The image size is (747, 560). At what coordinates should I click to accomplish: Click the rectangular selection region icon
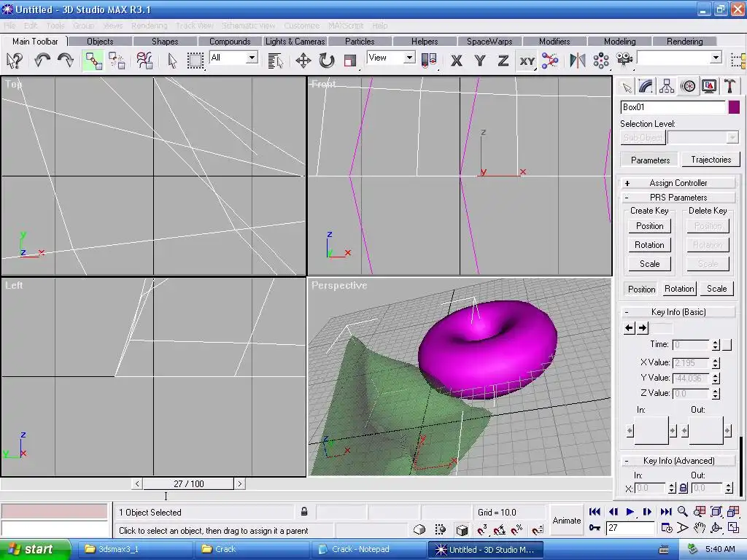click(x=196, y=61)
